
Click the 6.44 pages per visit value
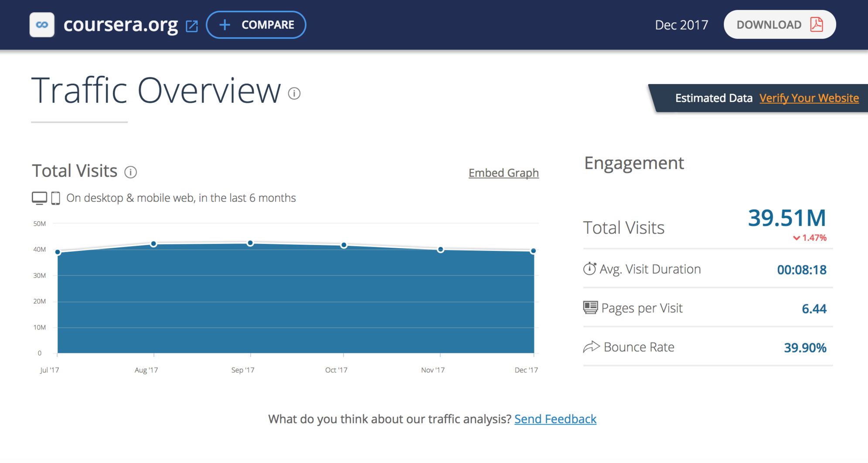[x=814, y=309]
